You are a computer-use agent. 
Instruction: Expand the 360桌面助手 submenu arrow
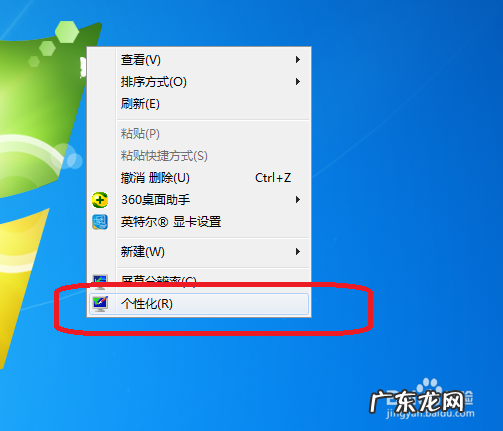[298, 200]
